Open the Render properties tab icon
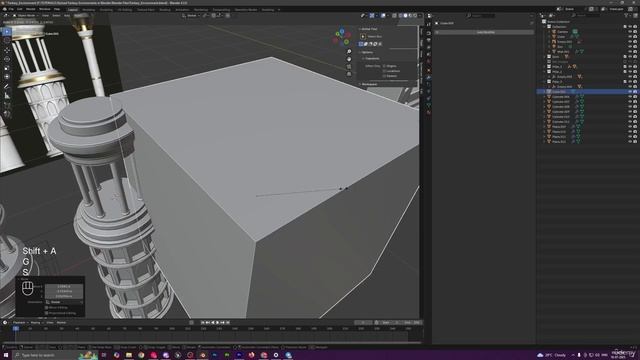Image resolution: width=640 pixels, height=360 pixels. point(429,33)
